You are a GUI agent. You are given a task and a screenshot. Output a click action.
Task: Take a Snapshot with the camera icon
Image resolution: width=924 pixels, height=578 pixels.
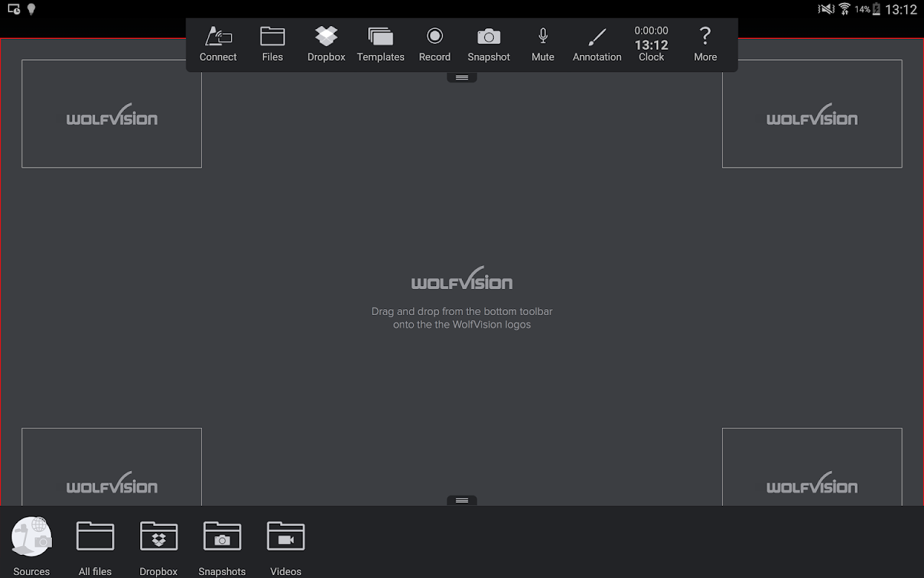[489, 44]
